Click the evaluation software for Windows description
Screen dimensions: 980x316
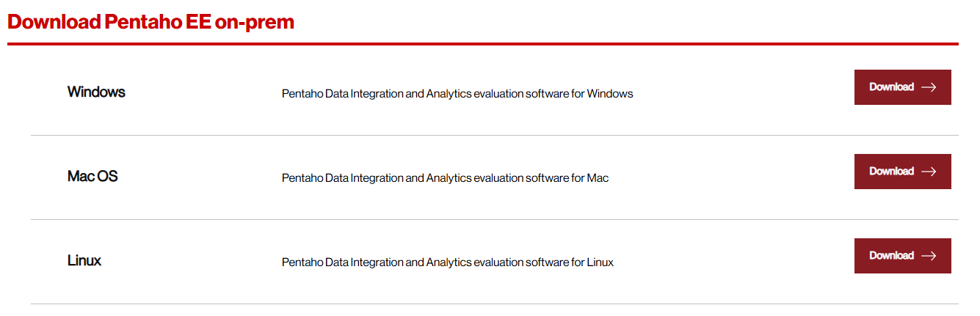pos(457,94)
